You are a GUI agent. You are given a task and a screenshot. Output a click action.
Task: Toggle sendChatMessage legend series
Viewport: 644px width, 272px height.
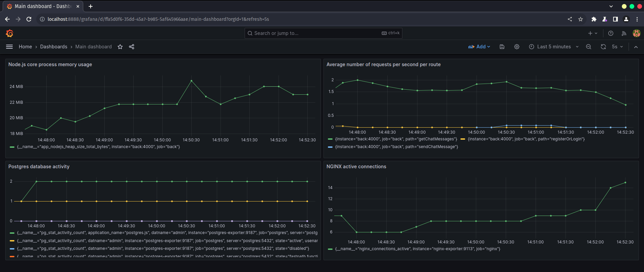click(396, 147)
